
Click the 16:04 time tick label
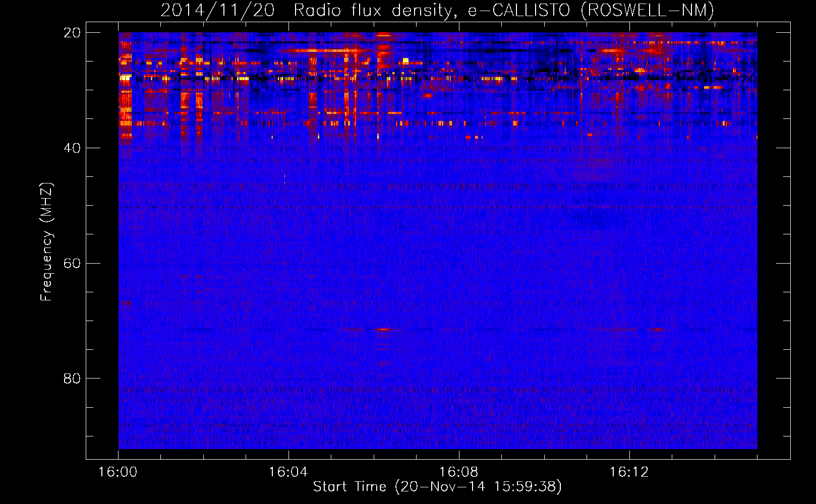point(288,472)
